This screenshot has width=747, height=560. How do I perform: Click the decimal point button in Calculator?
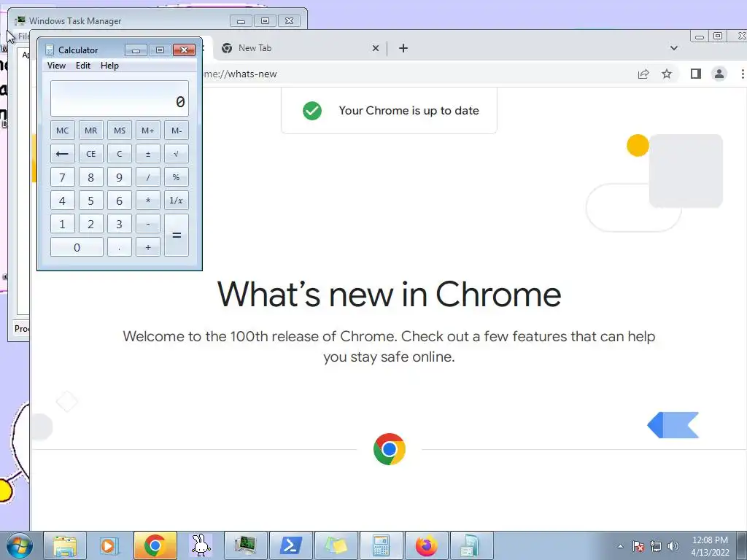point(119,247)
